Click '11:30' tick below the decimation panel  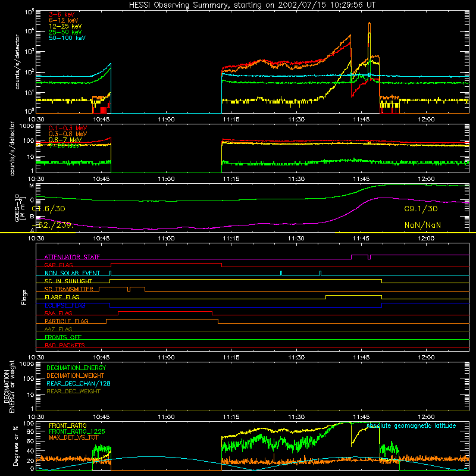[296, 417]
